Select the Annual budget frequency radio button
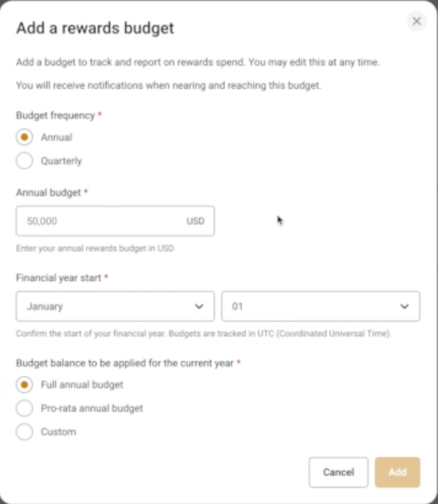Screen dimensions: 438x504 25,137
